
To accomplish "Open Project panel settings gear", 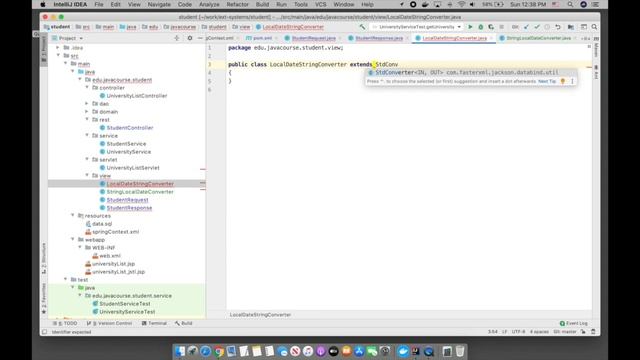I will click(x=190, y=38).
